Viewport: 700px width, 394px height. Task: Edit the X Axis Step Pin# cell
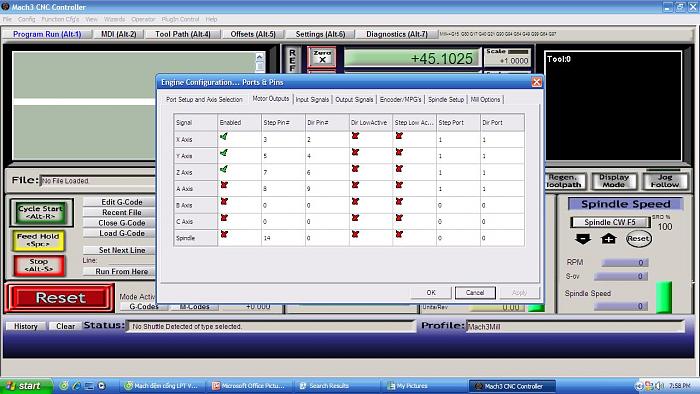pyautogui.click(x=283, y=140)
